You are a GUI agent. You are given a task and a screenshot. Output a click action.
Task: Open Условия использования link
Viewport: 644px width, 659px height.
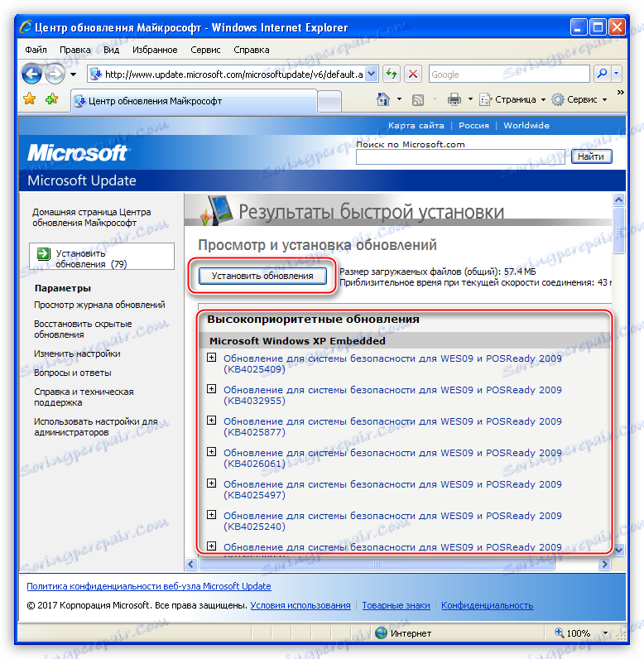coord(300,606)
